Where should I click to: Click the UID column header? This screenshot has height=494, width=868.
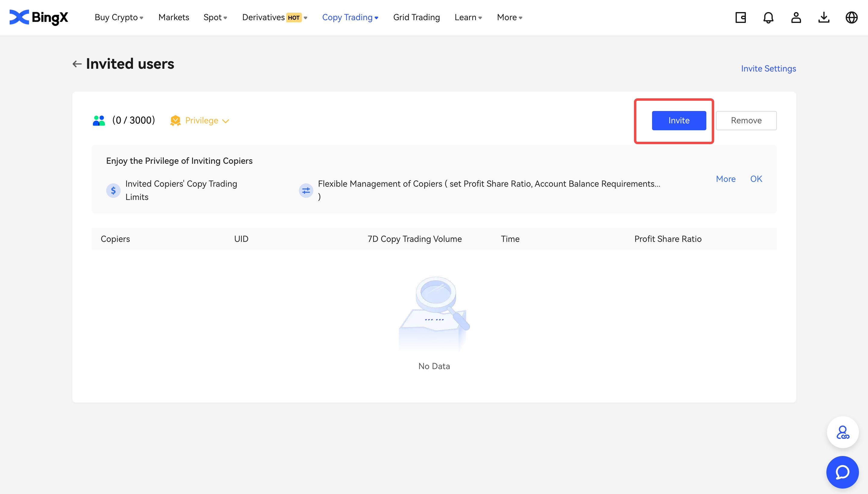click(x=241, y=239)
